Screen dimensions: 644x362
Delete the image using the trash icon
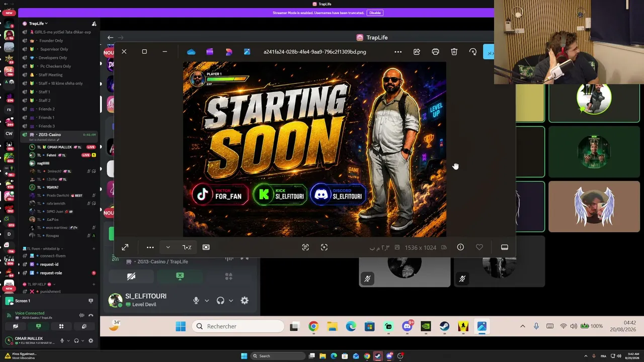454,52
